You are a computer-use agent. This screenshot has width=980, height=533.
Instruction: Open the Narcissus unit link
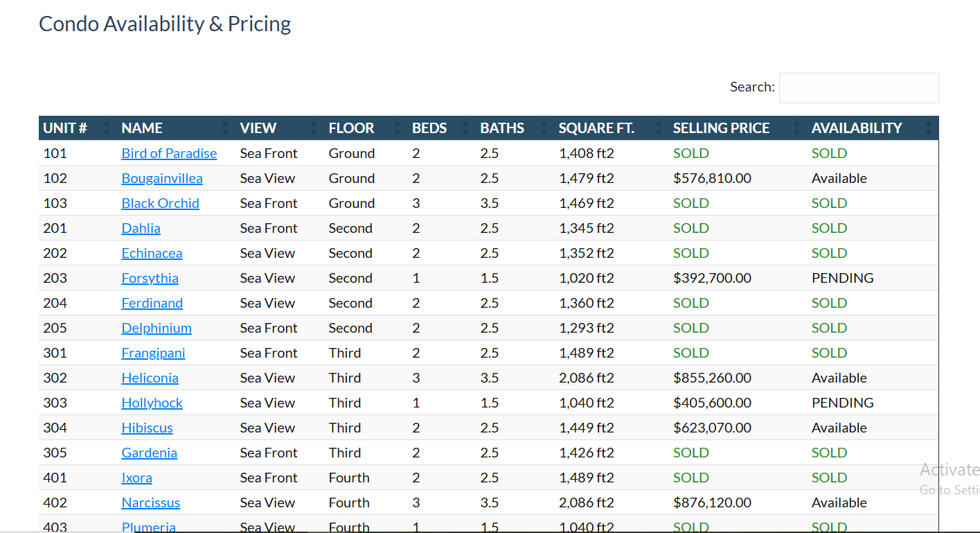pyautogui.click(x=150, y=503)
